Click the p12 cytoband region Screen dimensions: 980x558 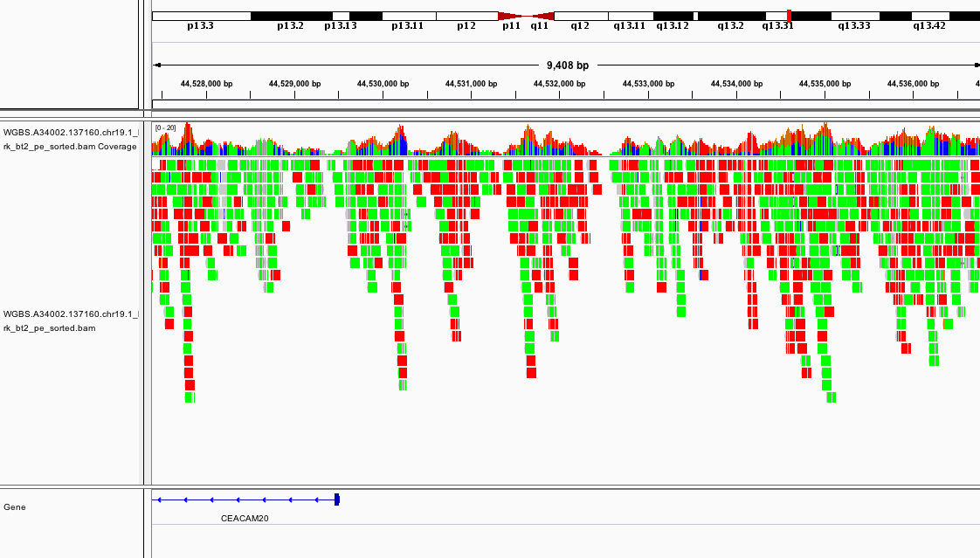466,16
